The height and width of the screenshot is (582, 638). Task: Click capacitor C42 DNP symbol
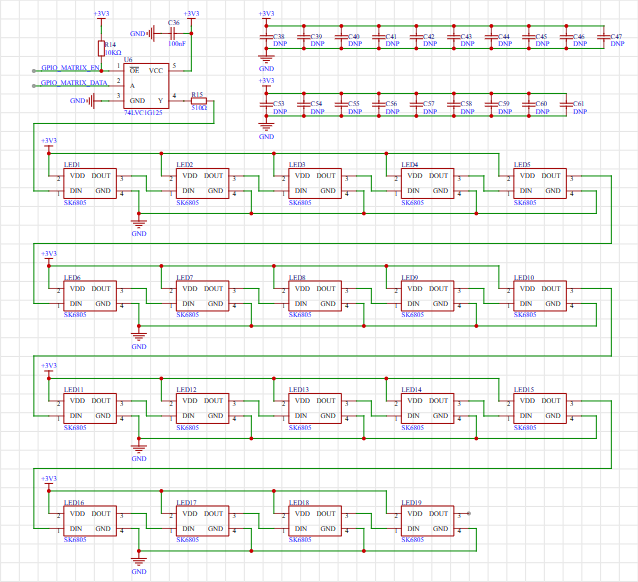coord(416,37)
